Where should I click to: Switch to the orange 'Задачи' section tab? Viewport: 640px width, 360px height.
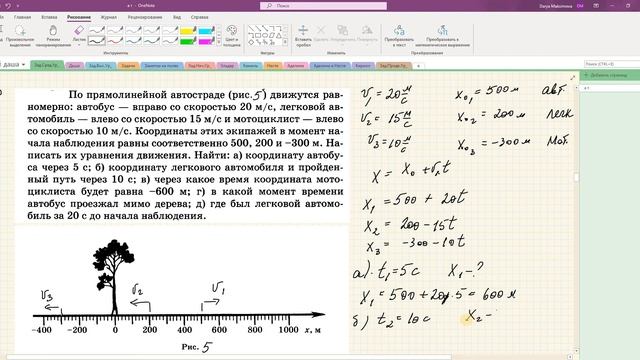point(128,65)
